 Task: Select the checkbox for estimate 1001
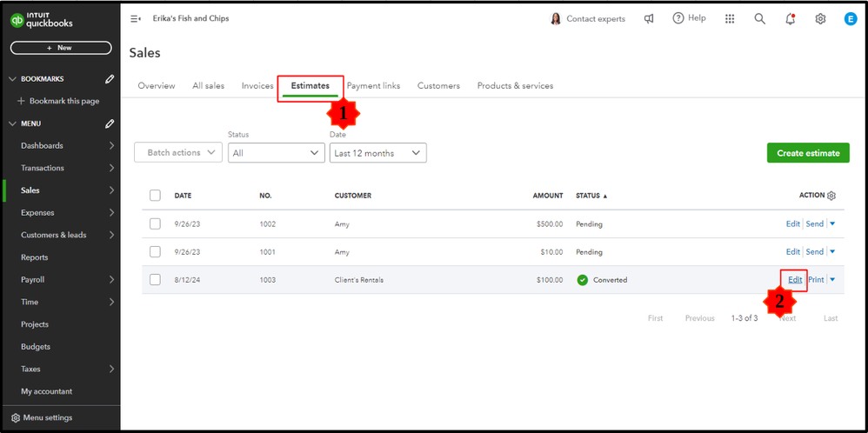point(155,251)
